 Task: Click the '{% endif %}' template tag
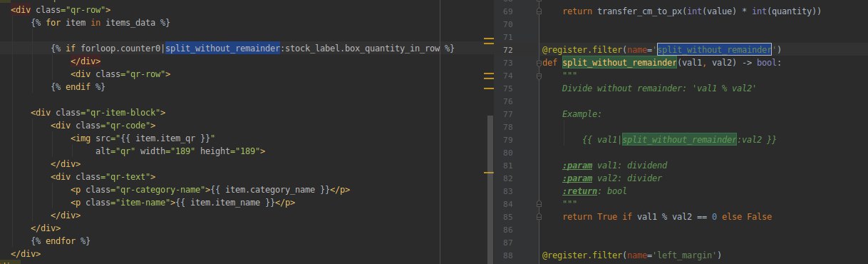[x=78, y=87]
